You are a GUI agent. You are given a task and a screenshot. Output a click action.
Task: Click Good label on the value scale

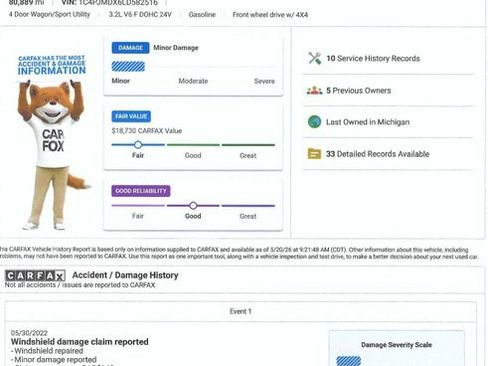193,156
